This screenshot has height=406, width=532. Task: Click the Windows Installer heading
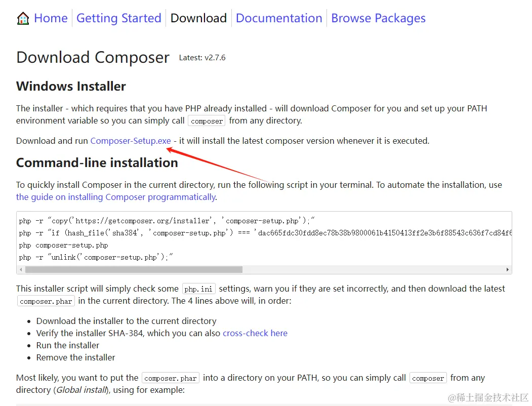click(x=71, y=86)
